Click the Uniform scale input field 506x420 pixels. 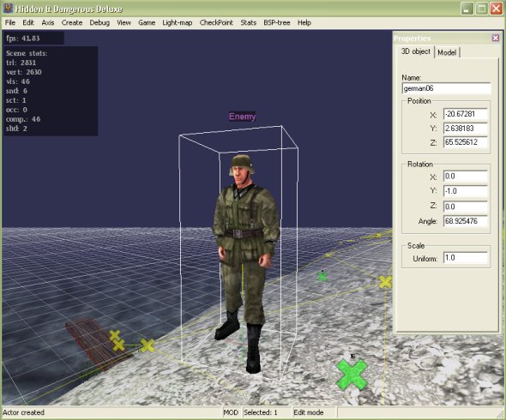465,258
